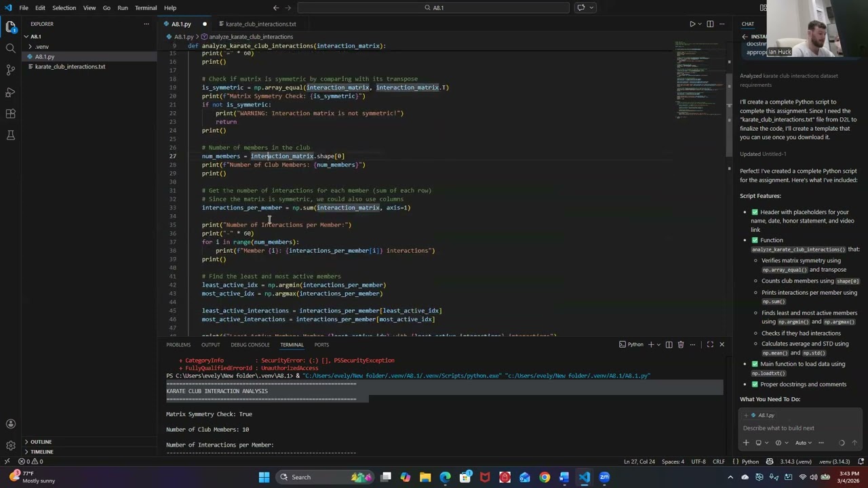Click the UTF-8 encoding indicator
868x488 pixels.
click(x=698, y=462)
